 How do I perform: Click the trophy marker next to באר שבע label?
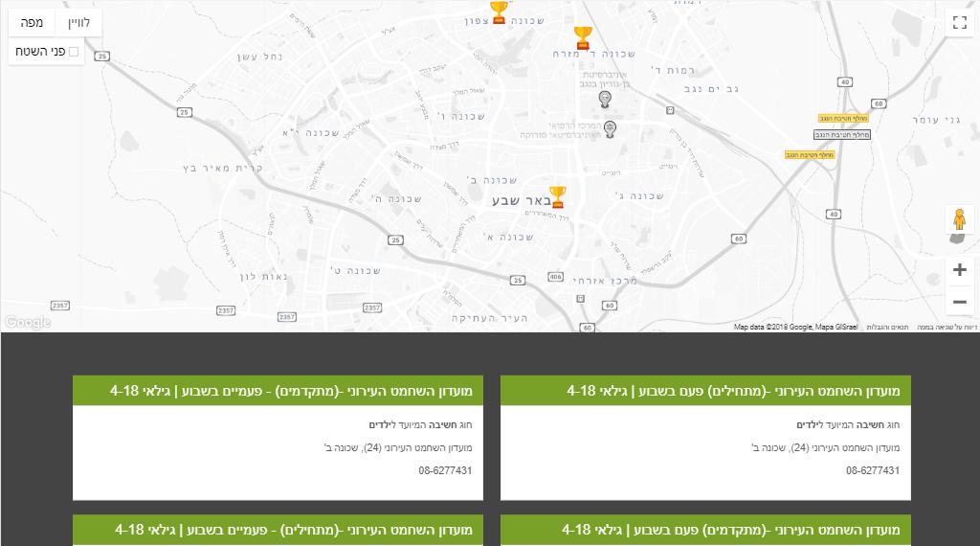(558, 197)
